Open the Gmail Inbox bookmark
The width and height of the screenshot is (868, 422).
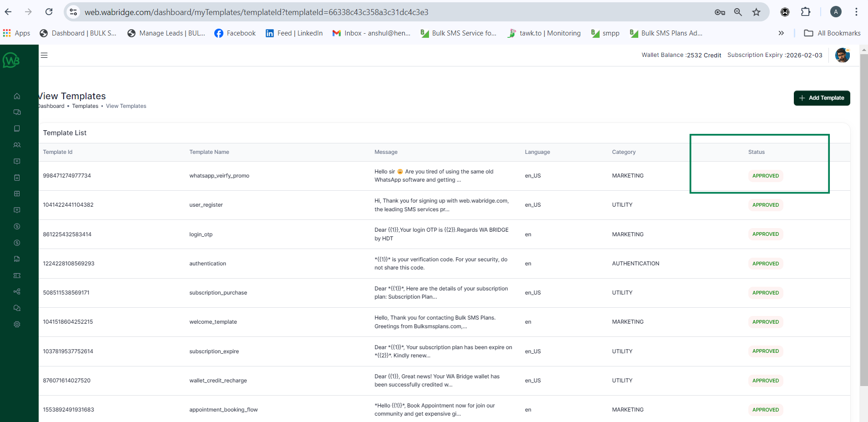pyautogui.click(x=371, y=33)
